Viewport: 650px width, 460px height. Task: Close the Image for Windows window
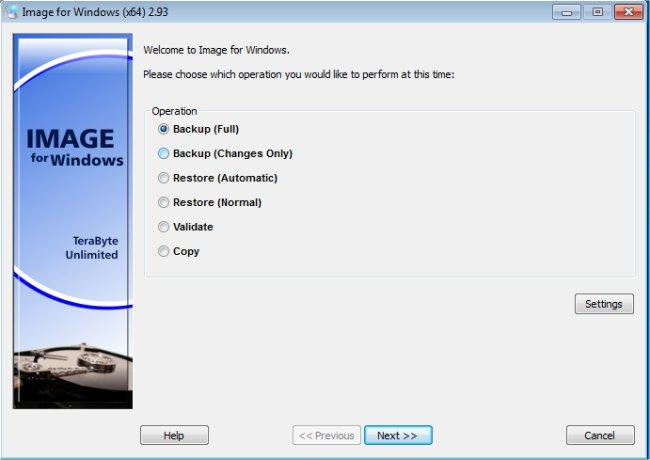click(x=629, y=12)
